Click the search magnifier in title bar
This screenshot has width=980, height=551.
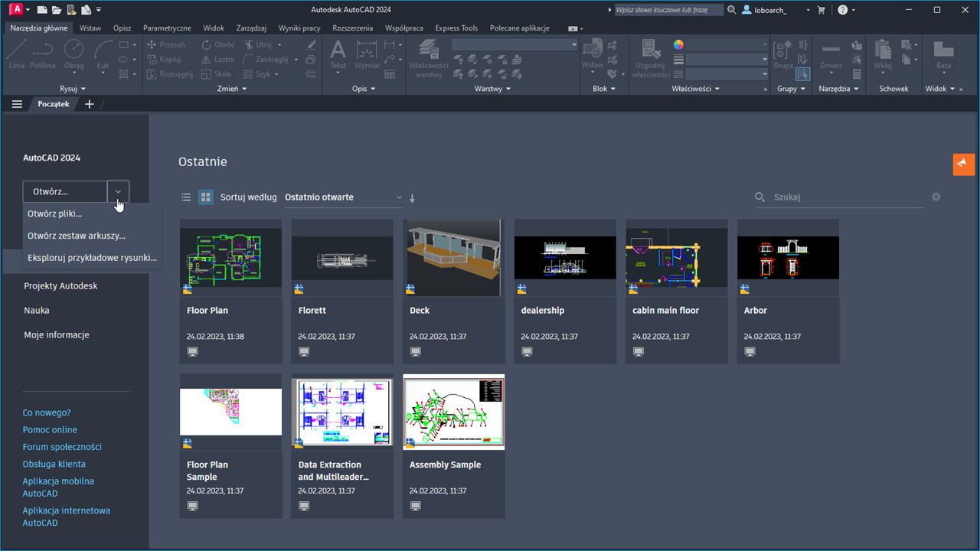tap(732, 10)
